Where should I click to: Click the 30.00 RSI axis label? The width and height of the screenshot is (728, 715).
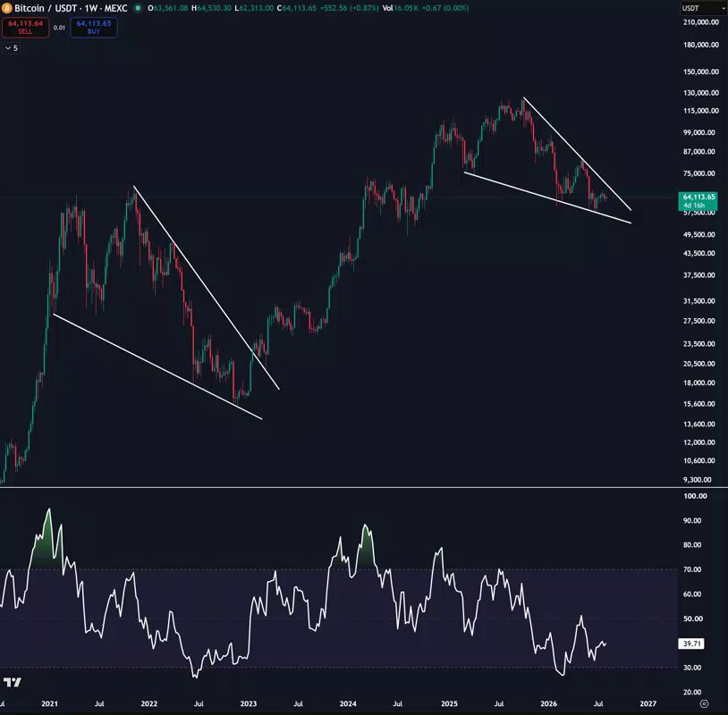692,668
